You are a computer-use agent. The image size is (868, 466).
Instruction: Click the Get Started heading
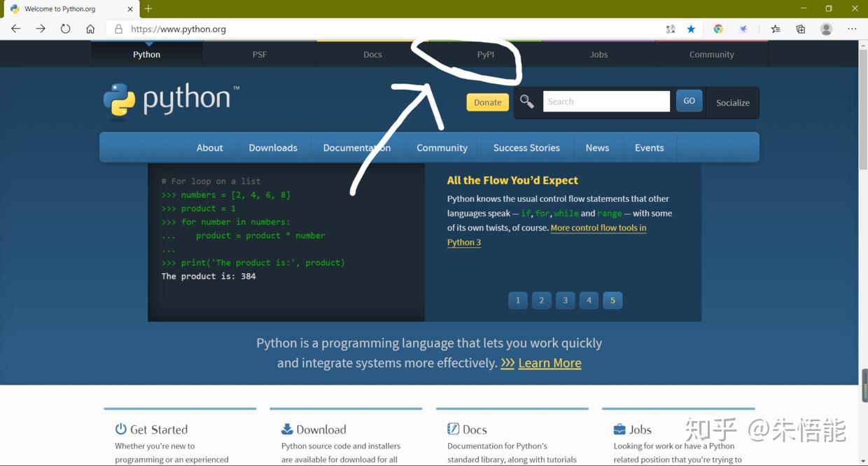click(159, 430)
